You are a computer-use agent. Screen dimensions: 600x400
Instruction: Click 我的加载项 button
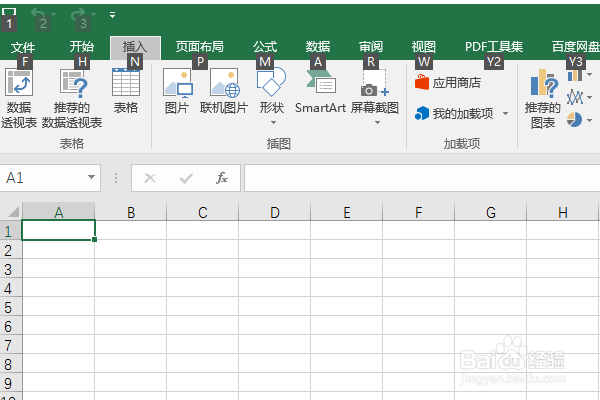coord(454,113)
